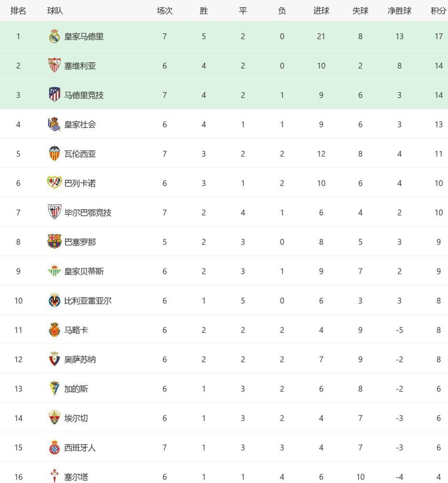This screenshot has height=483, width=448.
Task: Click the Rayo Vallecano crest icon
Action: tap(55, 183)
